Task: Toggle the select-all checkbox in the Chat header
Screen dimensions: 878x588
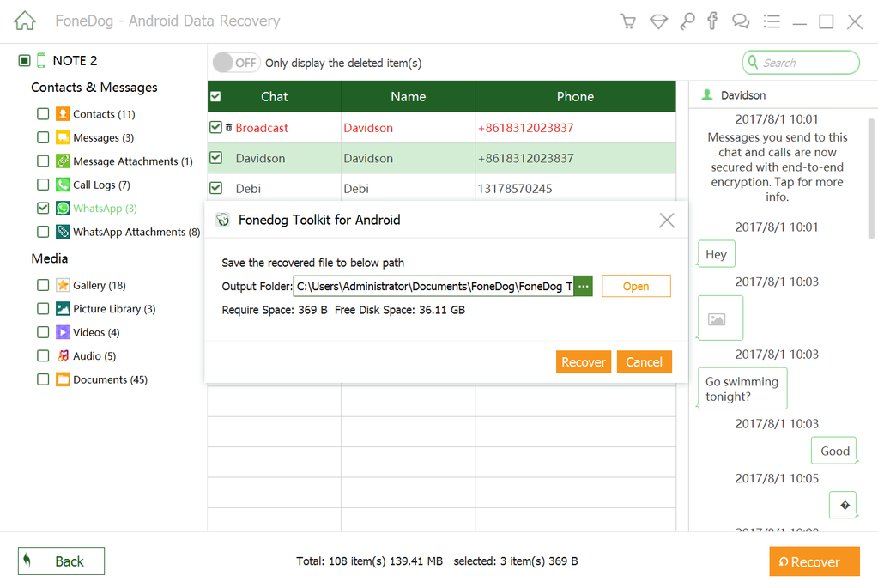Action: click(x=215, y=96)
